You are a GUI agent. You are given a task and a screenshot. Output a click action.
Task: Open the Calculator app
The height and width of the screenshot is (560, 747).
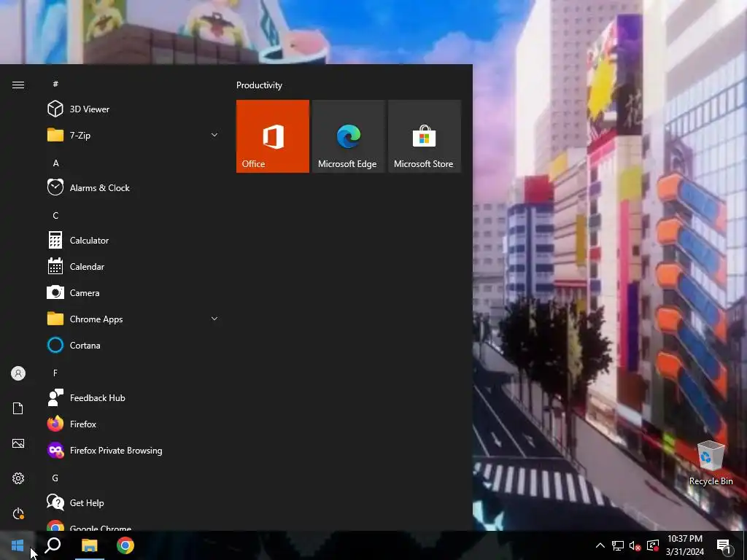pos(133,240)
